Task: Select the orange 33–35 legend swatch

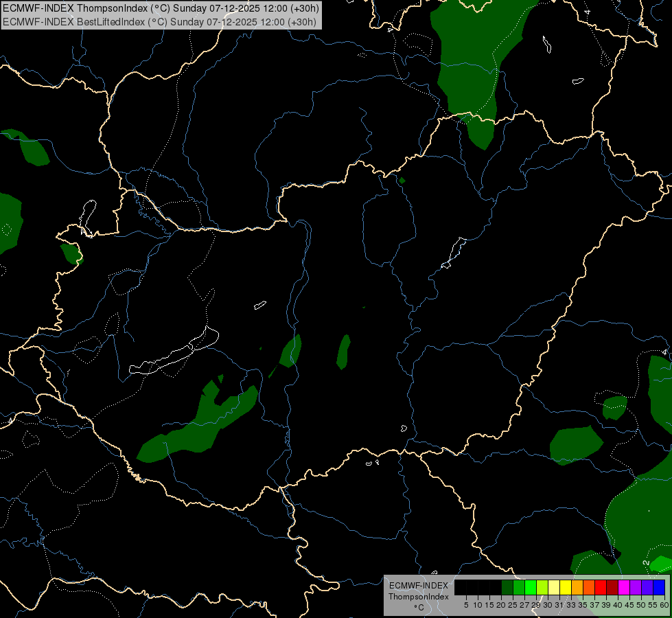Action: [x=577, y=587]
